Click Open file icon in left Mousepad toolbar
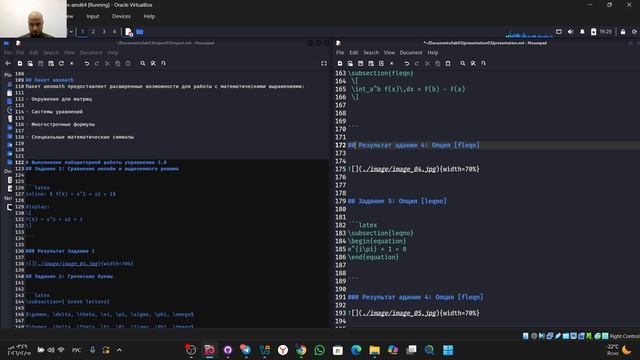Screen dimensions: 640x360 (x=30, y=63)
